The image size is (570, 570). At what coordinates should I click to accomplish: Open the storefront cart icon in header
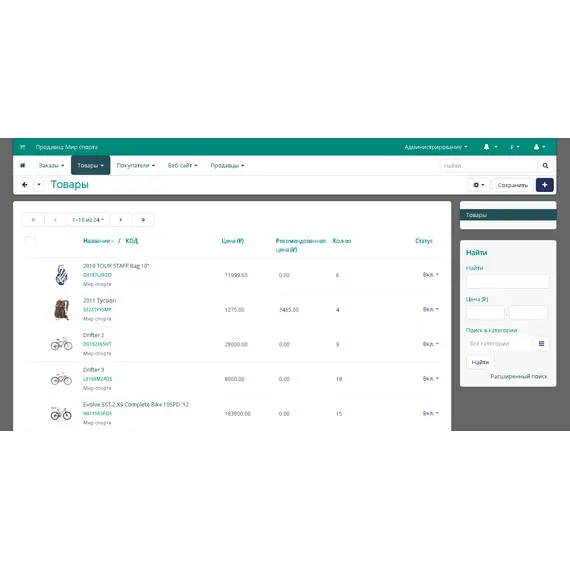[23, 147]
